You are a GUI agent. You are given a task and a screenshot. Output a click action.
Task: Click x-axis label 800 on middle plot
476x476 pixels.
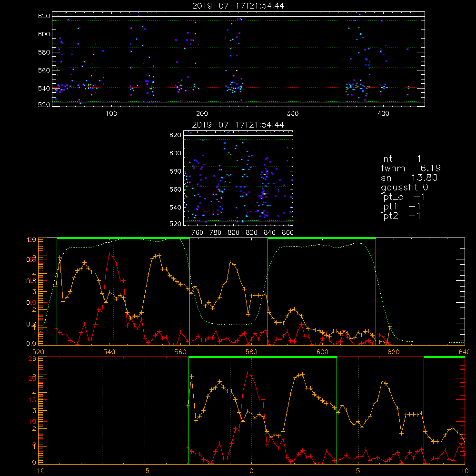point(233,233)
